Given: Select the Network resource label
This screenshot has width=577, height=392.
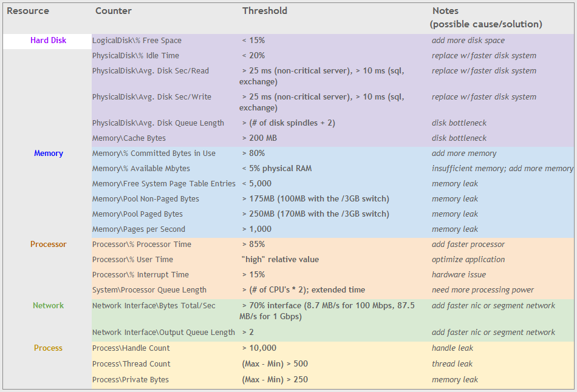Looking at the screenshot, I should [48, 306].
